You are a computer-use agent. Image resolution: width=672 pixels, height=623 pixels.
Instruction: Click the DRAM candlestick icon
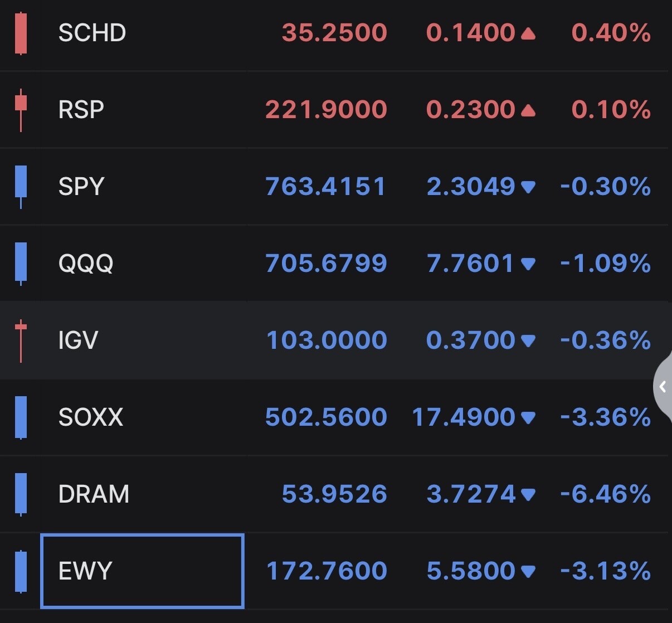click(21, 494)
